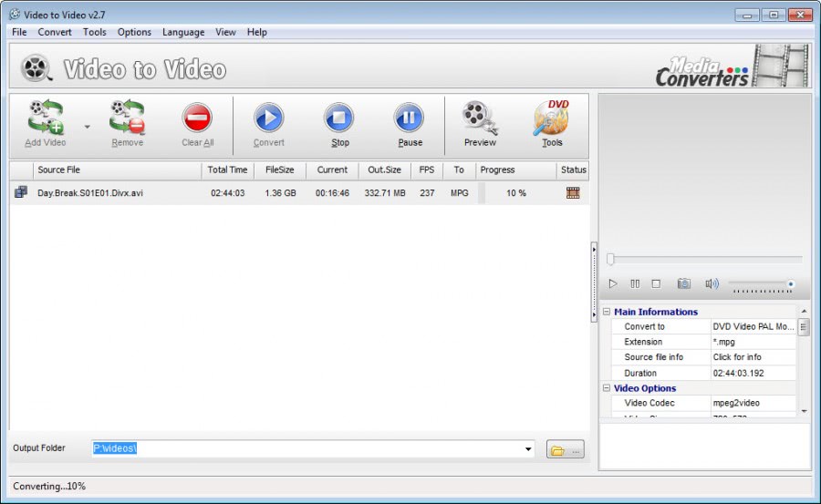Screen dimensions: 821x504
Task: Mute audio with the speaker icon
Action: 712,284
